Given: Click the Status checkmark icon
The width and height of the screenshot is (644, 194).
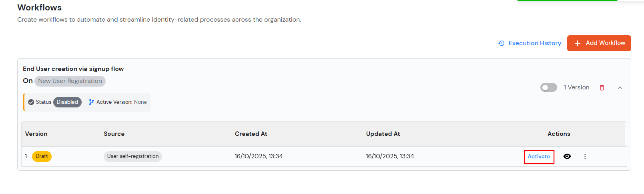Looking at the screenshot, I should pyautogui.click(x=31, y=102).
